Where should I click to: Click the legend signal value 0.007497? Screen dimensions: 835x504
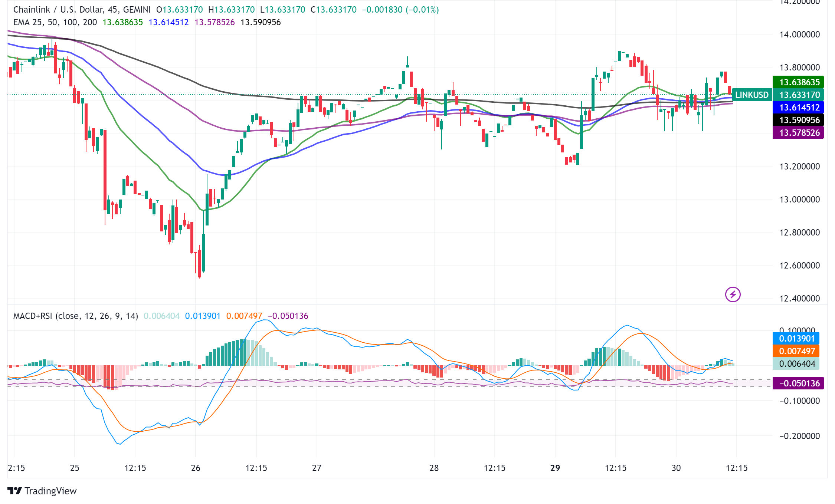point(244,316)
